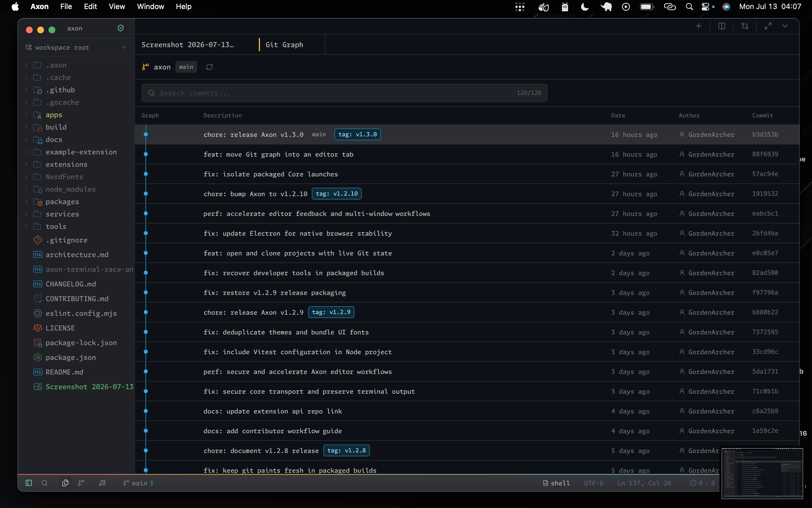Click the shell language indicator
Screen dimensions: 812x508
pos(556,483)
